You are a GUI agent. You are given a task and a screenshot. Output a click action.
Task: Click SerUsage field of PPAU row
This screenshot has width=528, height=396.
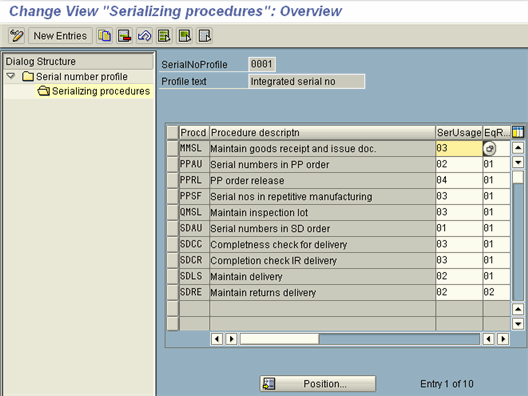[x=459, y=164]
